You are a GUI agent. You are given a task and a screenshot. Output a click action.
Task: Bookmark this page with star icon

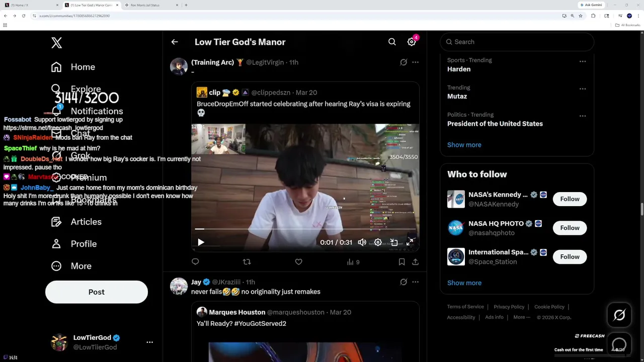[x=580, y=16]
